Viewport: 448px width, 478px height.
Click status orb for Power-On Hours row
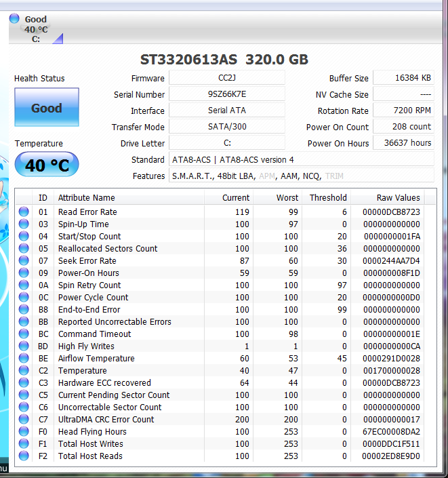(24, 273)
